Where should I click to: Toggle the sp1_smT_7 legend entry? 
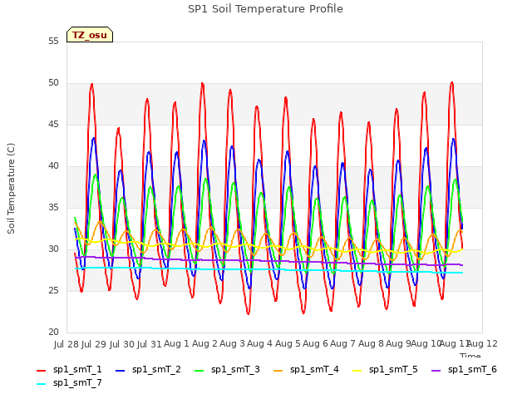tap(69, 383)
